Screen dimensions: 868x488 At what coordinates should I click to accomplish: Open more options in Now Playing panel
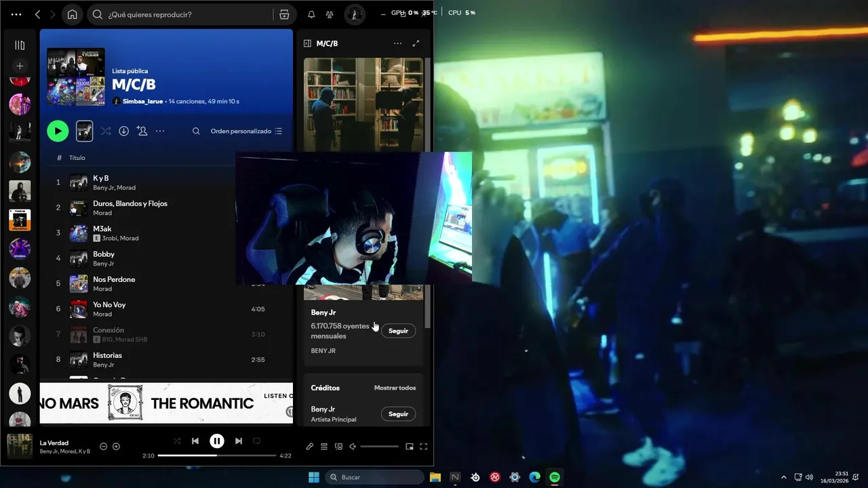397,43
